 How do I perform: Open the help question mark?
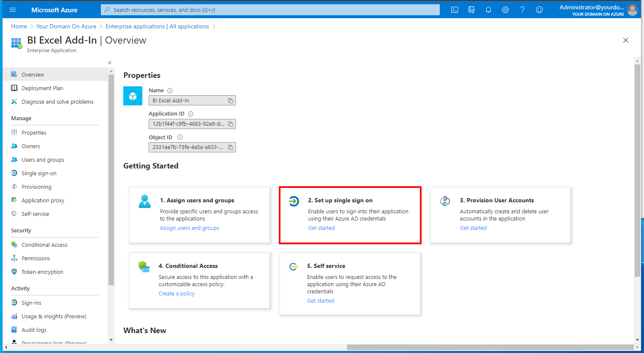click(522, 10)
